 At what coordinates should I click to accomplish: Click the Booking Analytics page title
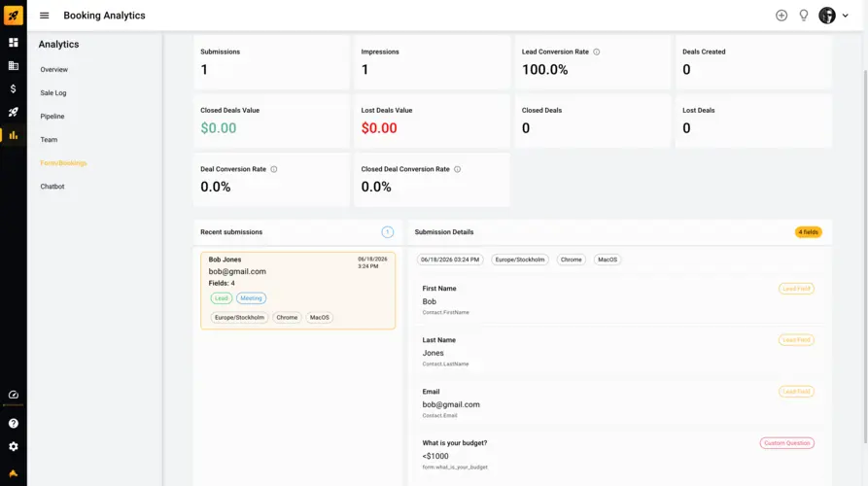click(104, 16)
